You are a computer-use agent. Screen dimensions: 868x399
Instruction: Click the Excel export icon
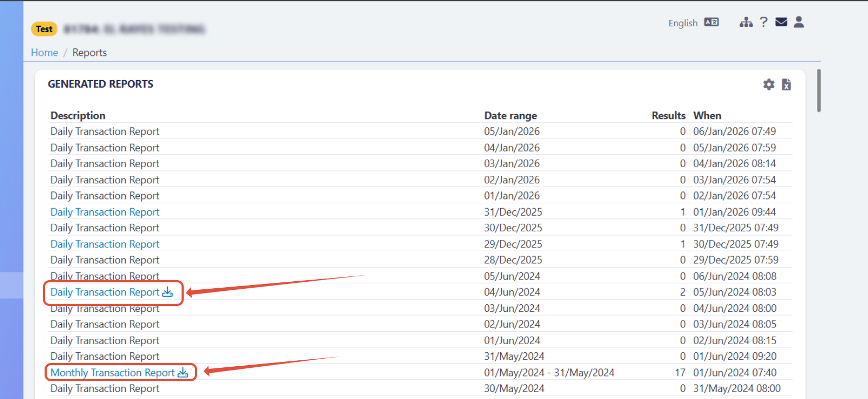click(786, 84)
